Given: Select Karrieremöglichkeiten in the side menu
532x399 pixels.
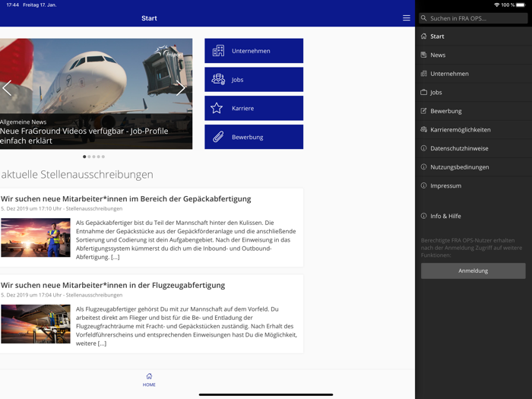Looking at the screenshot, I should [473, 130].
